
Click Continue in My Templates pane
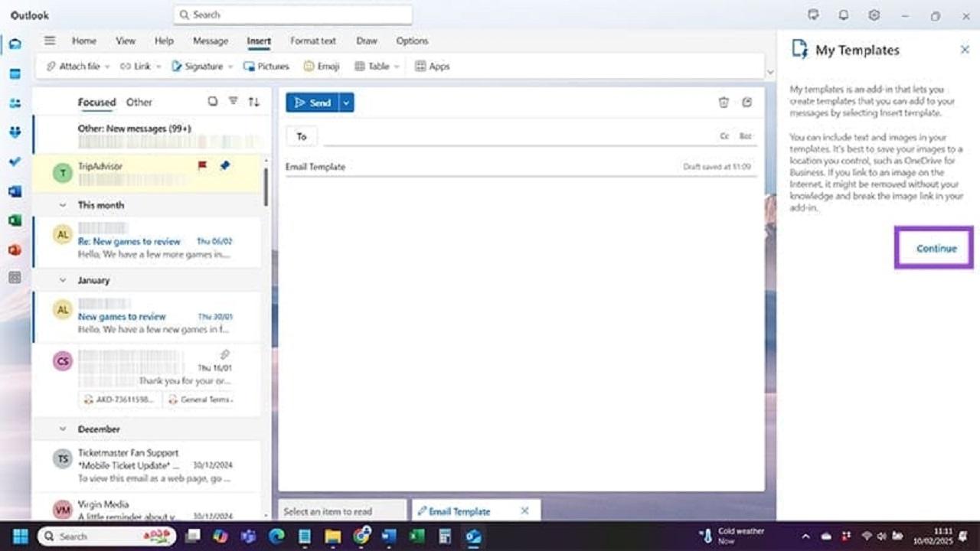coord(936,249)
